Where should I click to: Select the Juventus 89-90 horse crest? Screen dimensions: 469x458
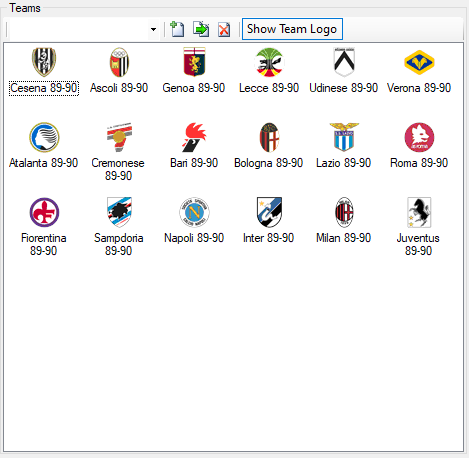419,212
